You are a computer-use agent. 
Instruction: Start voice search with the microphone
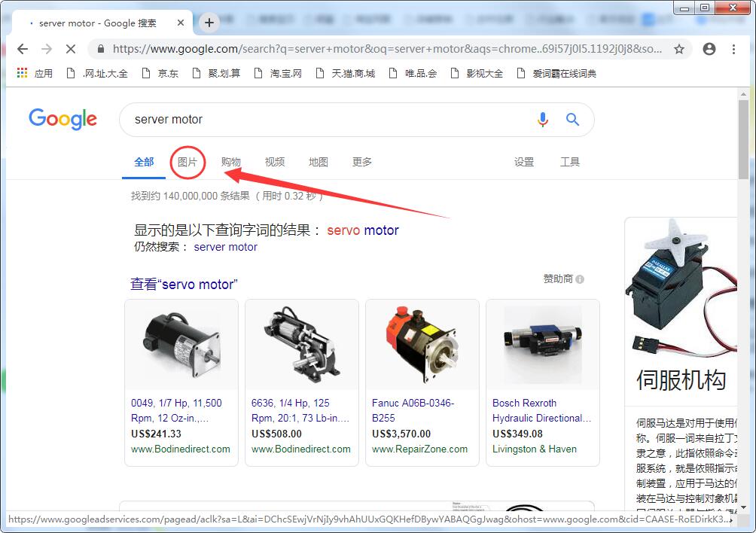tap(543, 119)
